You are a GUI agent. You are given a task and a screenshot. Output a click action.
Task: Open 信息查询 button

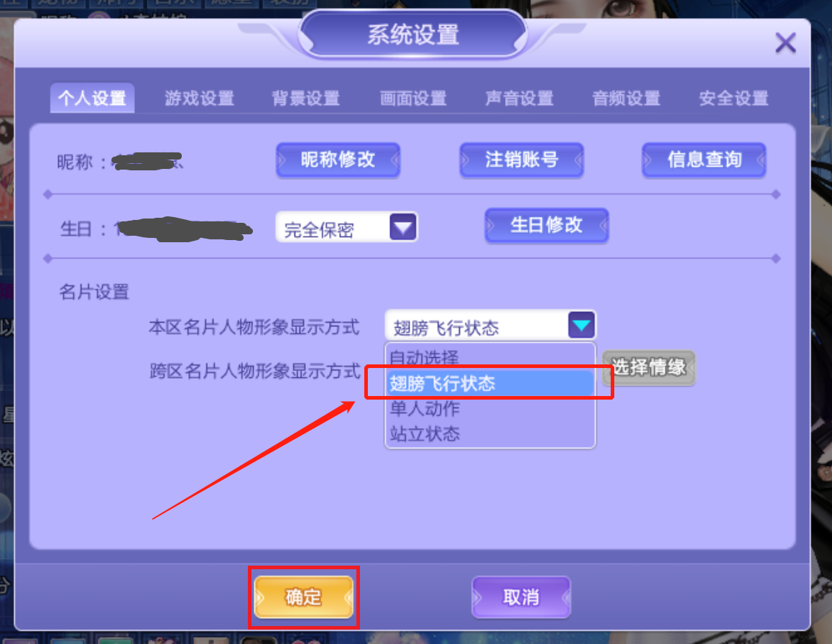point(704,160)
